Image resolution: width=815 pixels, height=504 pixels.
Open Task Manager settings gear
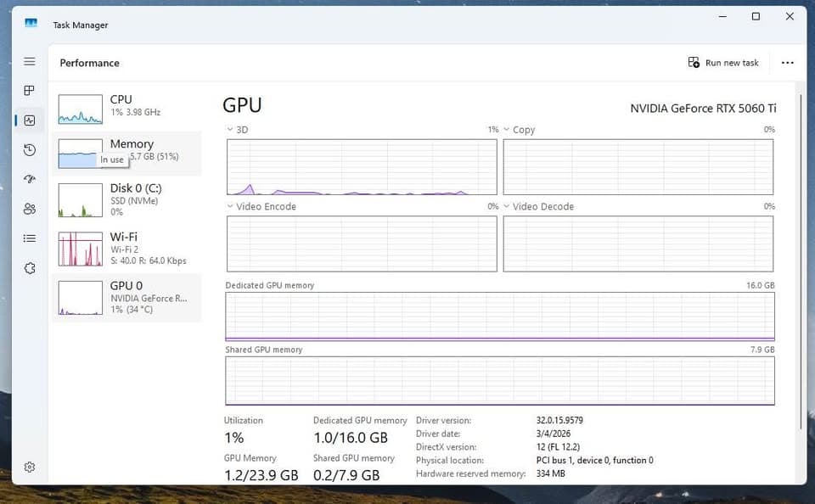30,468
